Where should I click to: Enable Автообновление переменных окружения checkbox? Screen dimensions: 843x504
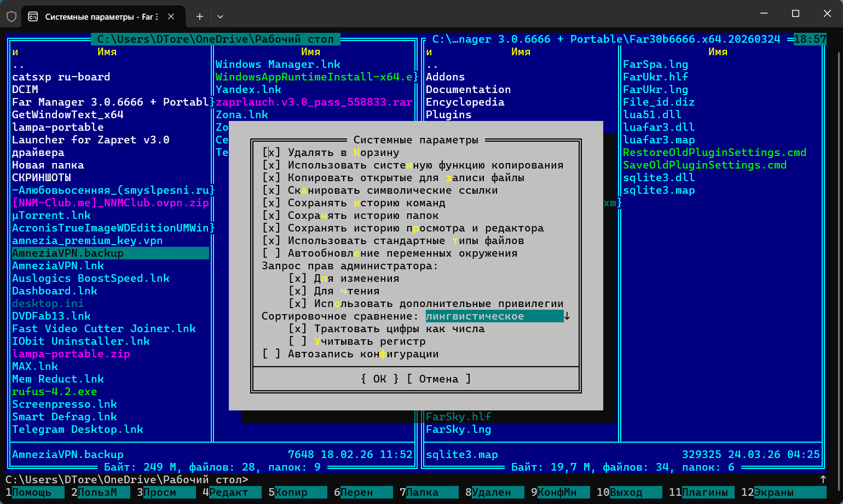pyautogui.click(x=271, y=253)
